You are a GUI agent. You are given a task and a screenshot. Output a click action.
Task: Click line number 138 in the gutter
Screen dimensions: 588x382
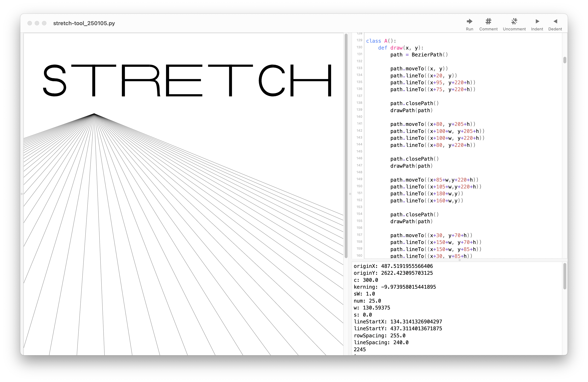(359, 103)
